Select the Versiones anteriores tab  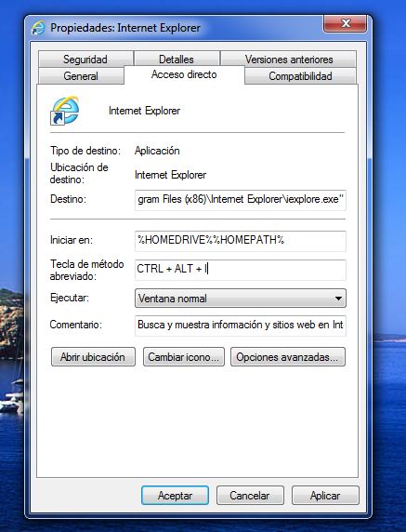coord(289,59)
